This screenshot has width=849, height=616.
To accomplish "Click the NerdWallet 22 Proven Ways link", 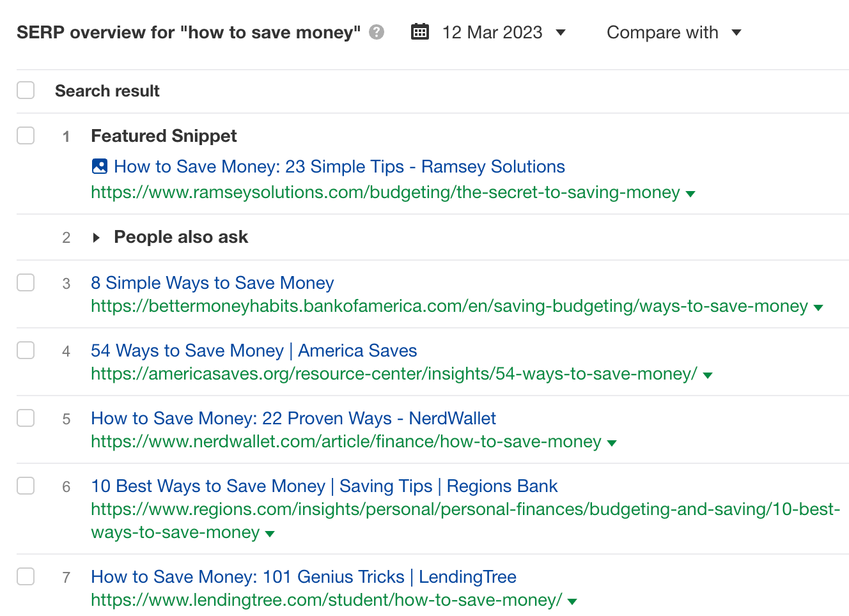I will click(x=293, y=418).
